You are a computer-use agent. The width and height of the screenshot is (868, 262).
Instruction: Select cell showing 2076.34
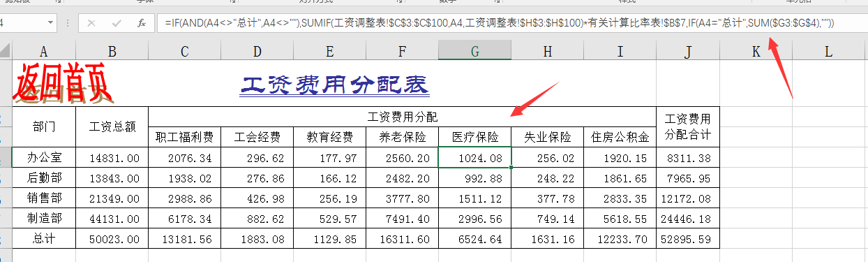click(184, 157)
